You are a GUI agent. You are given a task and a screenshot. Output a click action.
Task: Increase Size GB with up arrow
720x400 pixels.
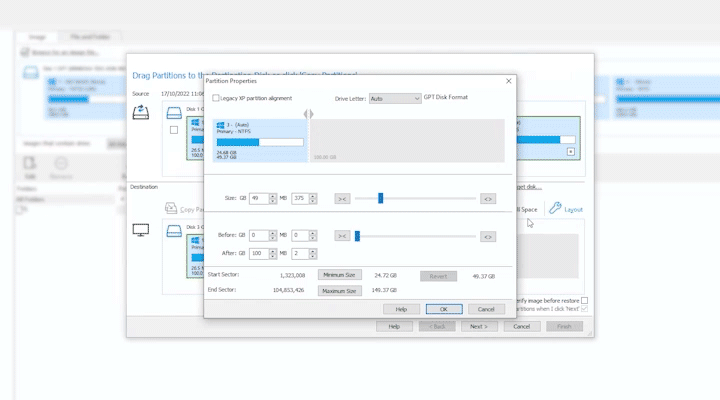(x=273, y=196)
